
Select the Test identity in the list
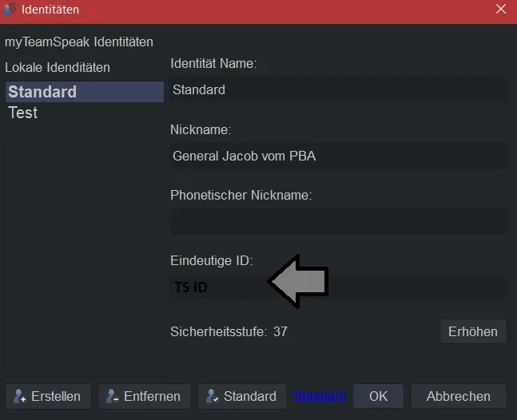tap(85, 113)
